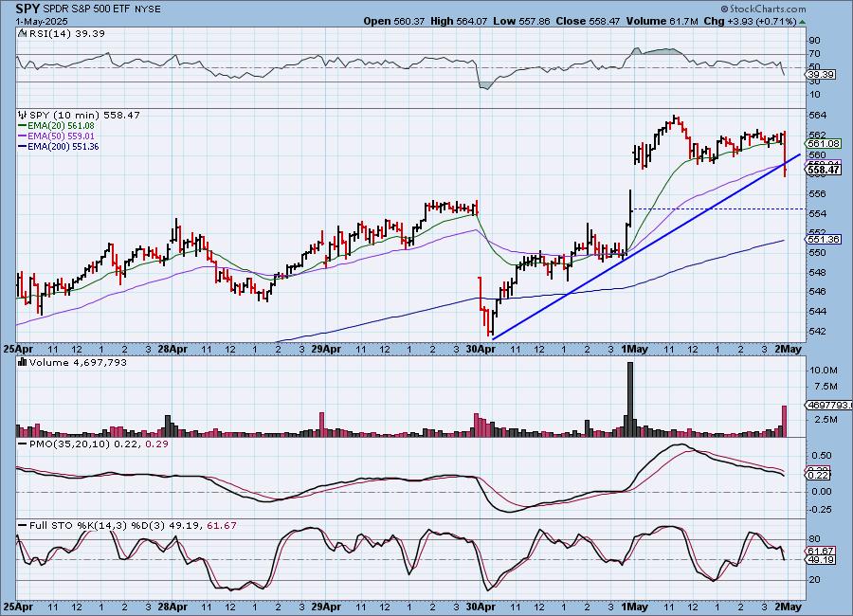Click the Open 560.37 value
The width and height of the screenshot is (853, 616).
[x=394, y=21]
